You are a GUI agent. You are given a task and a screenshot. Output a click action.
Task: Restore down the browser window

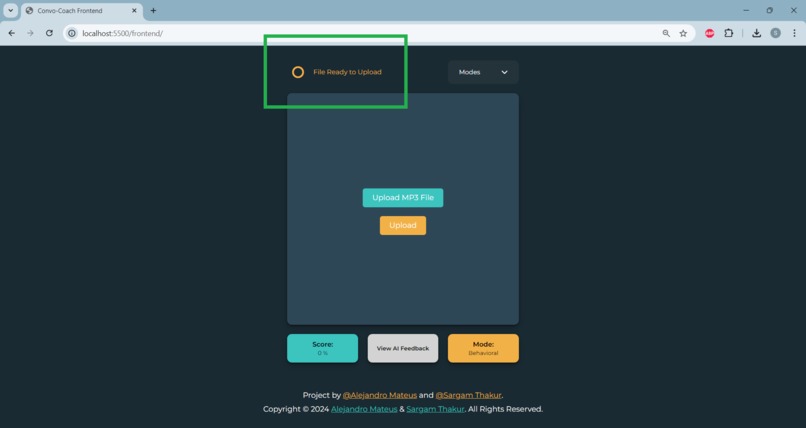(x=770, y=10)
